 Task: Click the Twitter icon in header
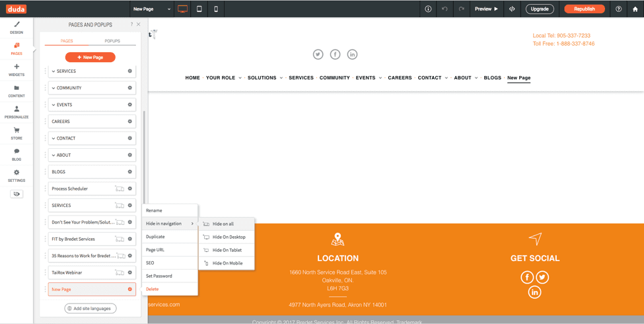click(318, 54)
